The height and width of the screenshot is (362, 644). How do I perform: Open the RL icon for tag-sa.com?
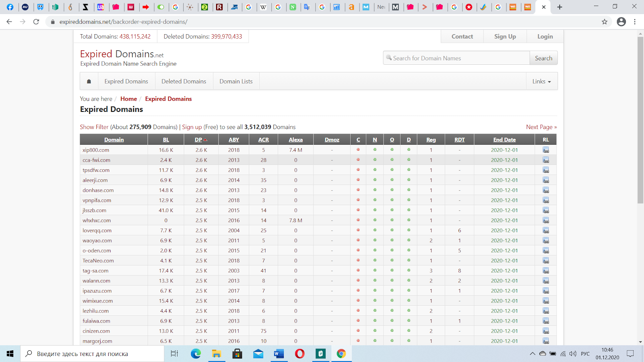tap(546, 270)
